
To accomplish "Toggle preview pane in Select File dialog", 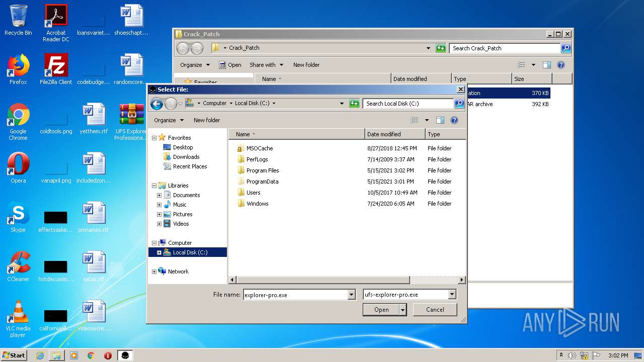I will pos(440,120).
